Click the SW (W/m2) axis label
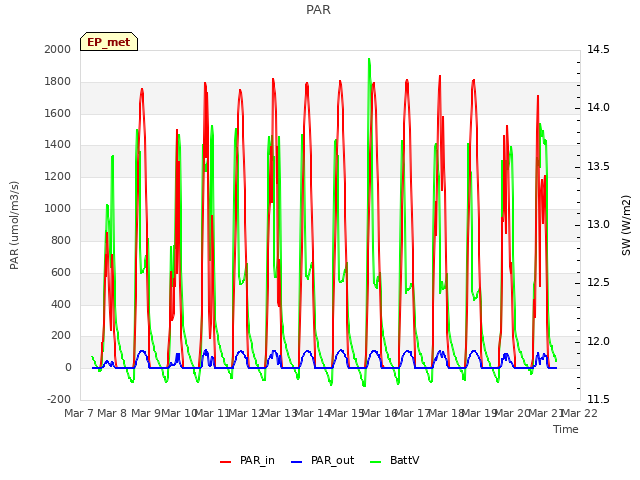 [626, 225]
